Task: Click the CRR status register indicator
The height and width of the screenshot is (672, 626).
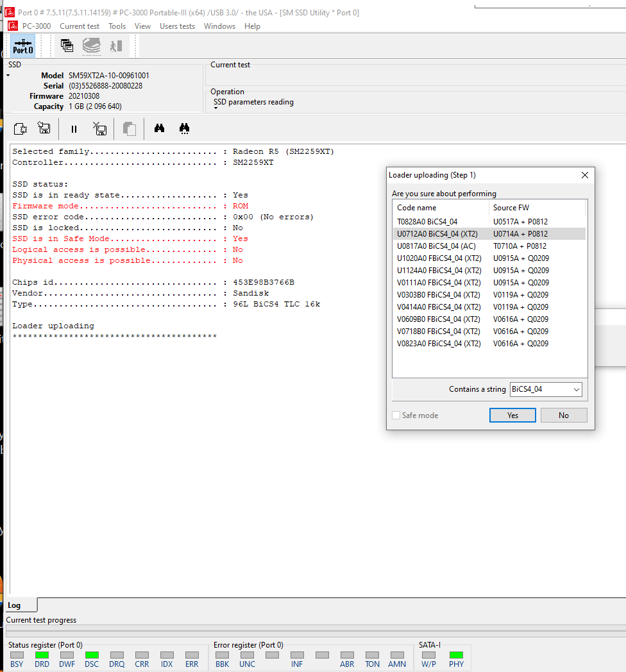Action: pyautogui.click(x=142, y=655)
